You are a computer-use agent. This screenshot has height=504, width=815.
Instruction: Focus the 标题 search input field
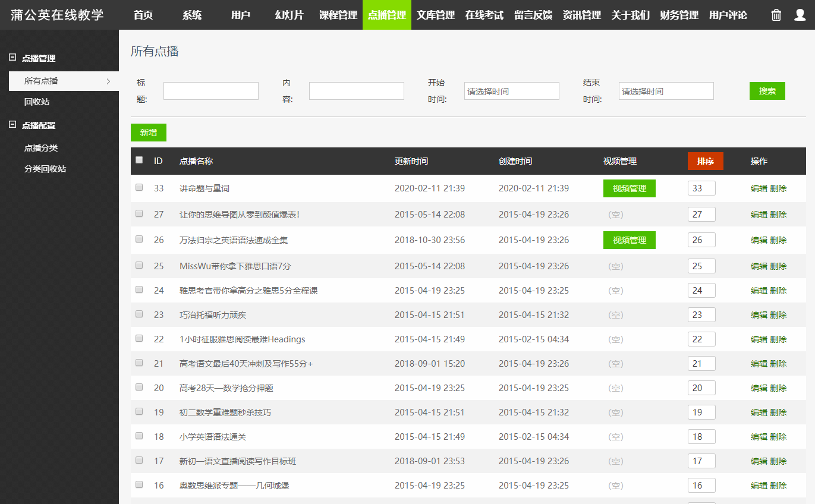coord(210,91)
